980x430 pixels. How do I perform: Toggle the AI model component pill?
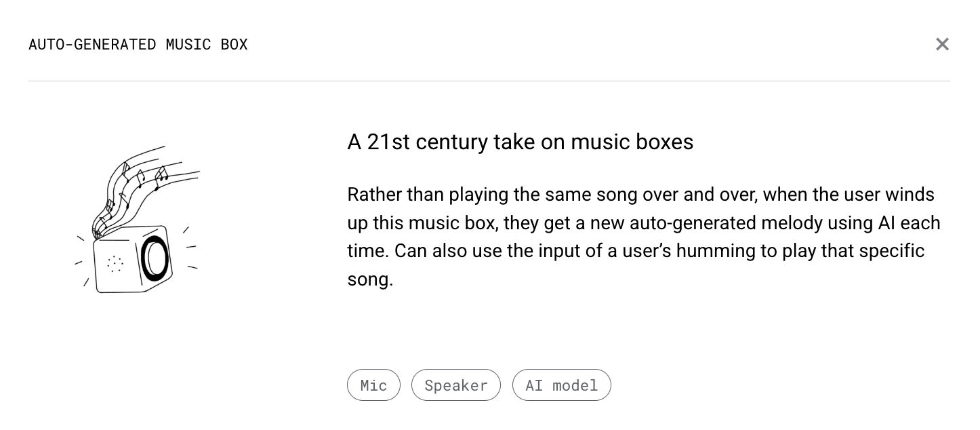click(x=562, y=385)
